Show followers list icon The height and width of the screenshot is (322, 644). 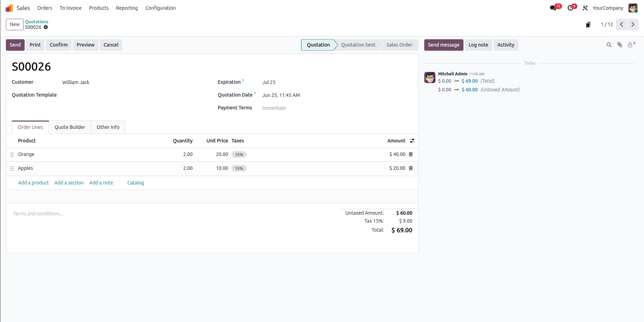631,45
